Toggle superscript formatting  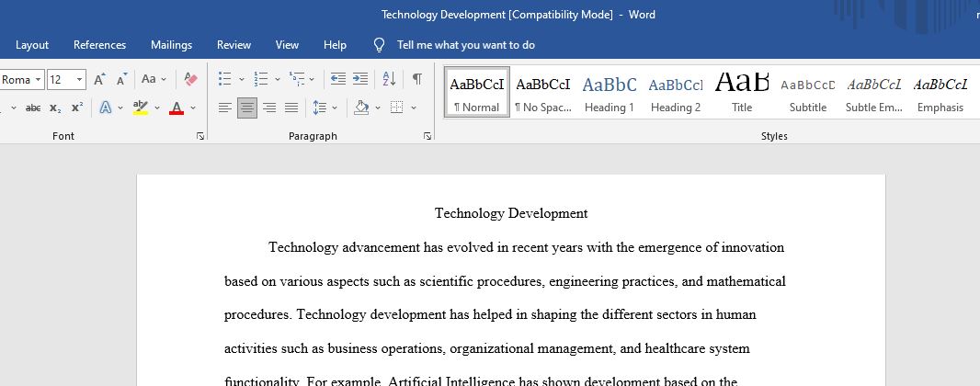pos(77,108)
